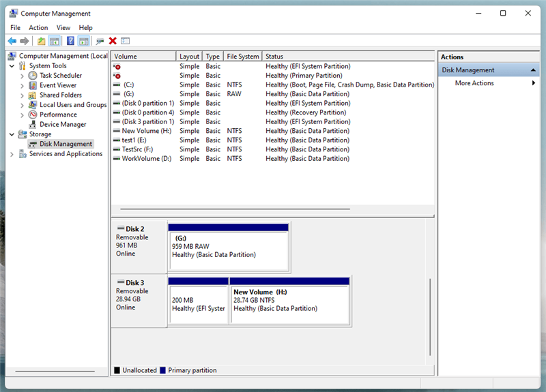Click the graphical view vertical scrollbar
546x392 pixels.
click(430, 316)
